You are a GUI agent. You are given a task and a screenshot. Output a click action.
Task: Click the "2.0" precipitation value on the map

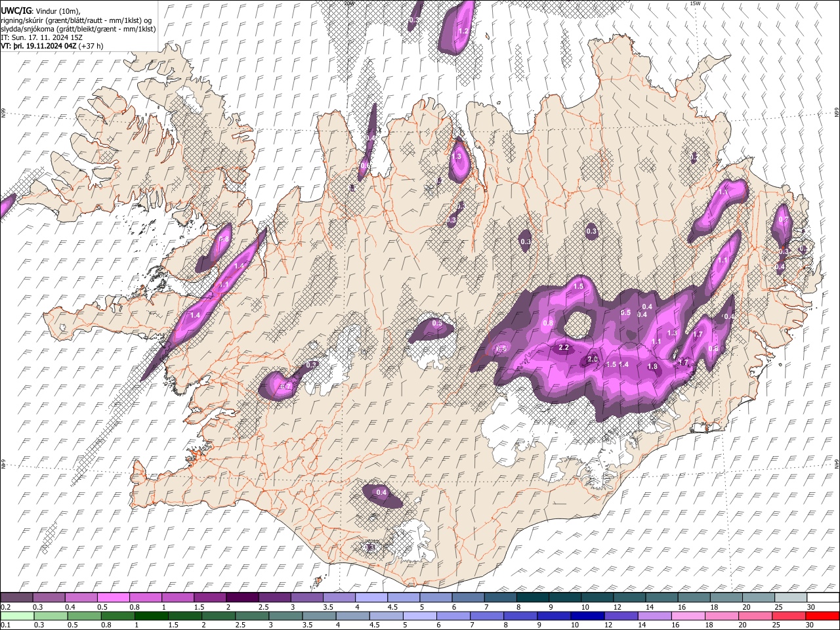(593, 359)
